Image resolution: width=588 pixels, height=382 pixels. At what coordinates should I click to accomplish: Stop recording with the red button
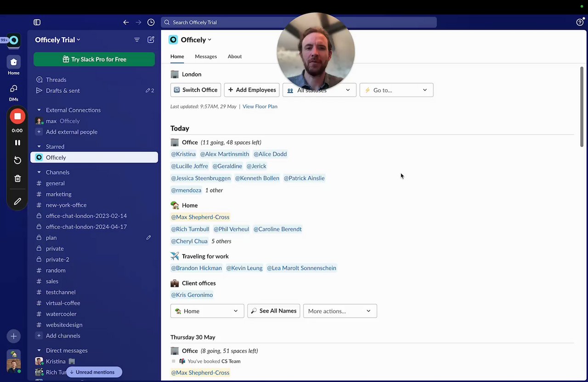tap(17, 116)
